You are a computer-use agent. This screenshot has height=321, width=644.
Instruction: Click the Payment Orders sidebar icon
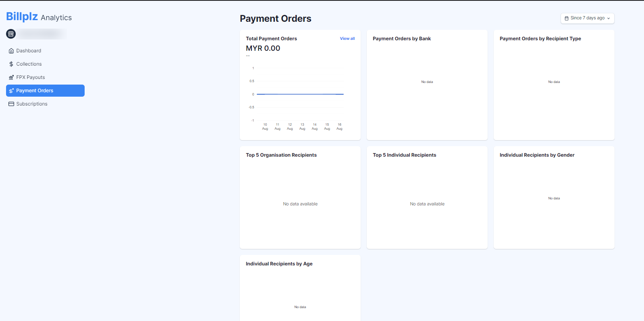point(11,91)
